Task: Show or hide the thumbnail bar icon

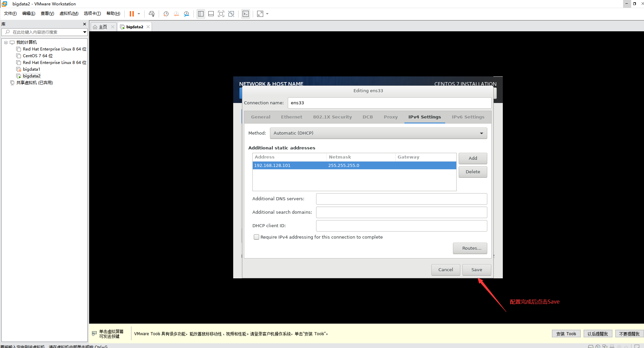Action: coord(211,14)
